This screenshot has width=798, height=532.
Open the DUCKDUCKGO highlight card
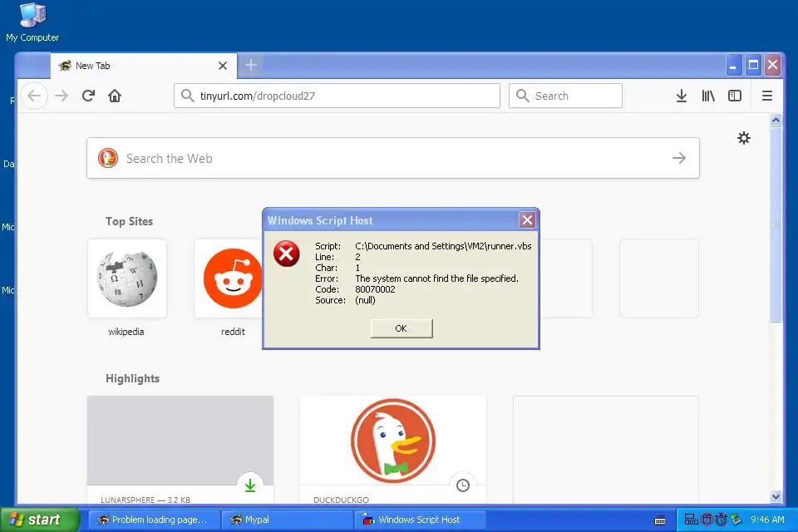click(393, 450)
